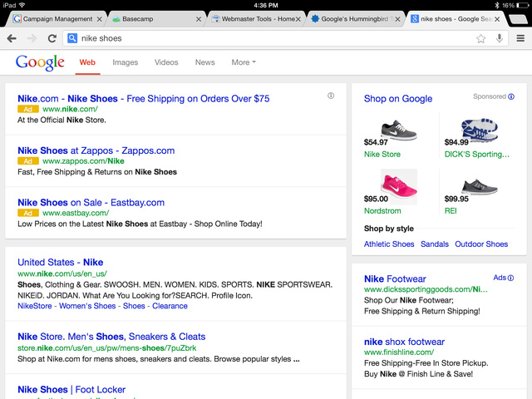Open the REI seller link
This screenshot has height=399, width=532.
click(451, 211)
